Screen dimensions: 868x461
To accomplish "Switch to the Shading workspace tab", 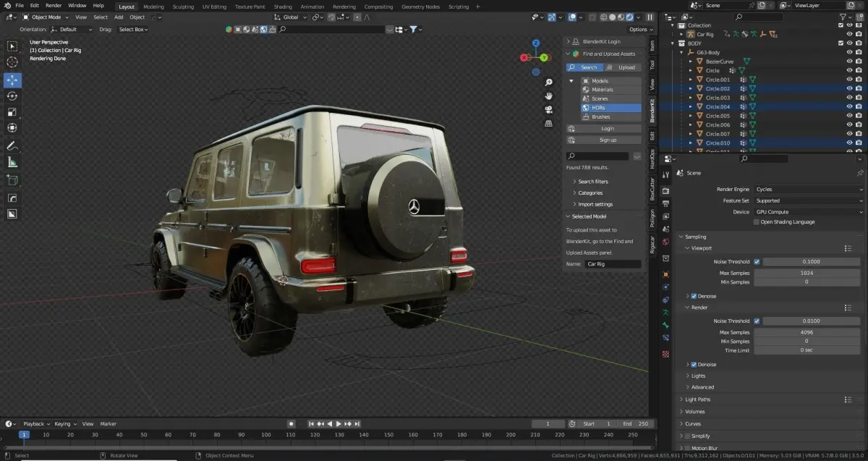I will tap(283, 7).
